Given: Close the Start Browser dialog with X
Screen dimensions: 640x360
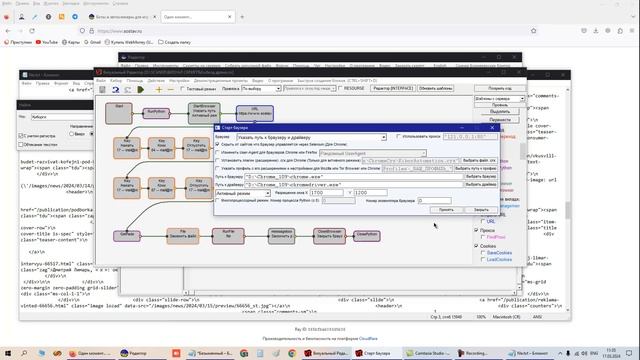Looking at the screenshot, I should (x=492, y=128).
